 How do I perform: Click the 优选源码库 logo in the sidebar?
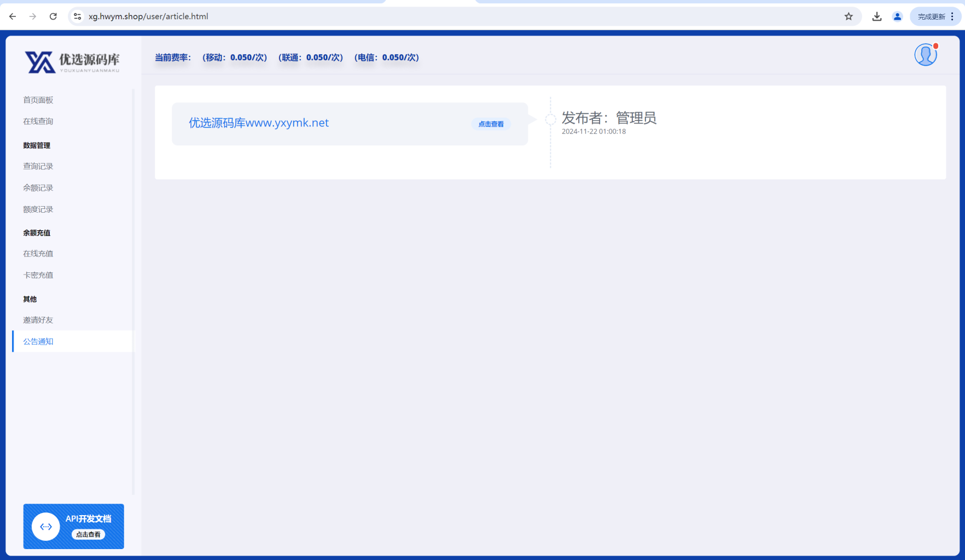(73, 62)
